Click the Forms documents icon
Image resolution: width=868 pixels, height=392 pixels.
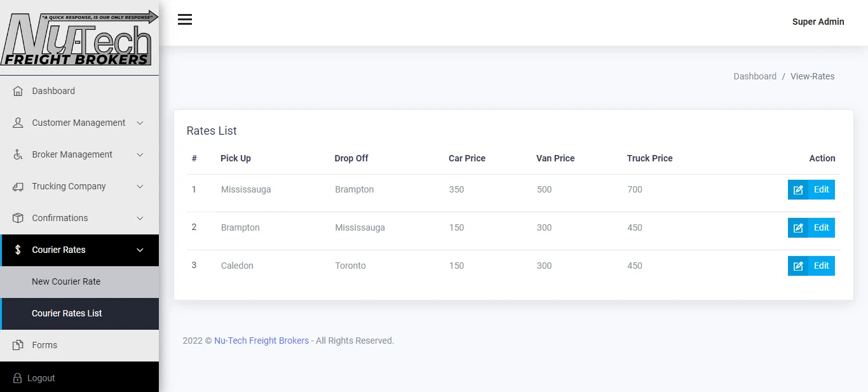pos(18,345)
